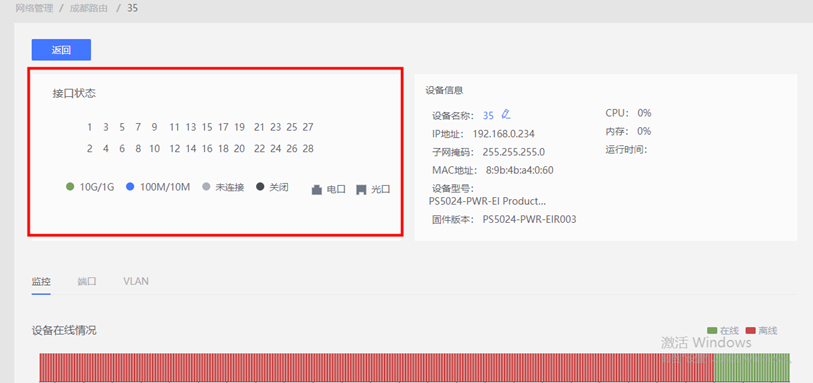Select port number 23

(275, 127)
